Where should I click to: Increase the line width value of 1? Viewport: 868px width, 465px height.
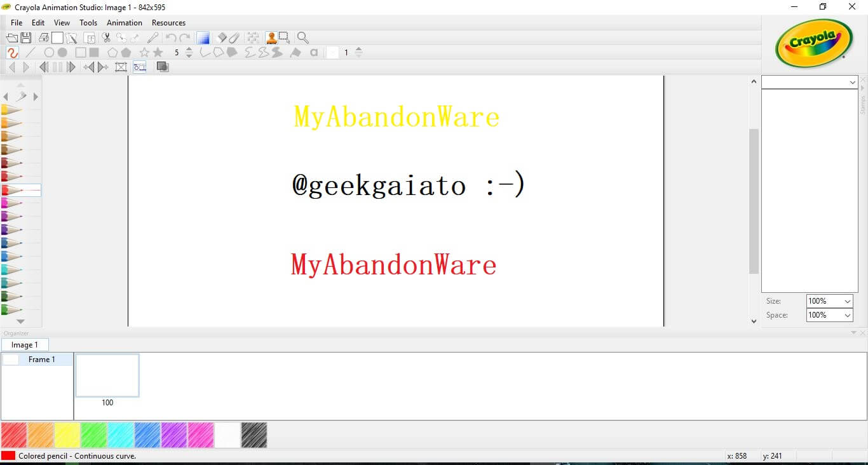[x=358, y=50]
